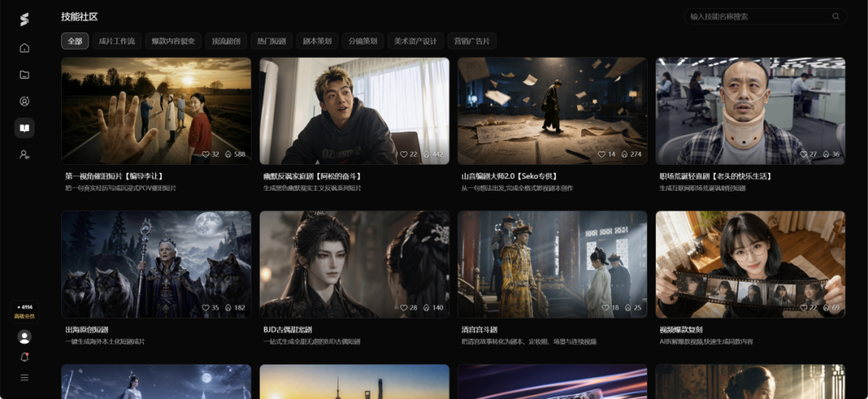
Task: Click title 山音编剧大师2.0【Seko专供】
Action: [x=509, y=176]
